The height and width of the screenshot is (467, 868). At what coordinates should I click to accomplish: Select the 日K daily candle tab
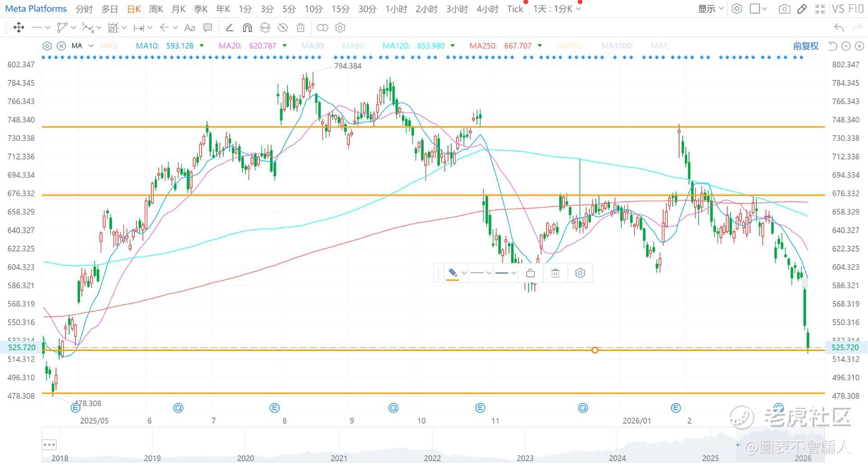click(134, 9)
